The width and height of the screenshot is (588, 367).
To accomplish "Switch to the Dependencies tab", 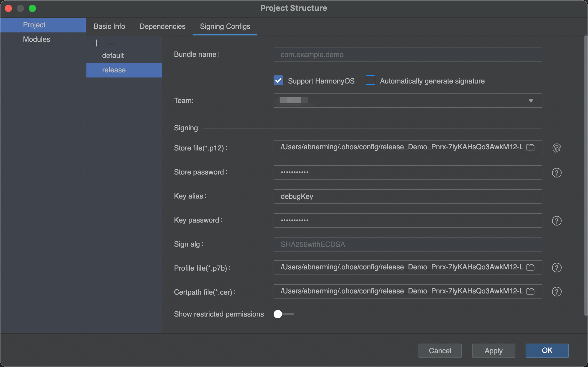I will pos(162,26).
